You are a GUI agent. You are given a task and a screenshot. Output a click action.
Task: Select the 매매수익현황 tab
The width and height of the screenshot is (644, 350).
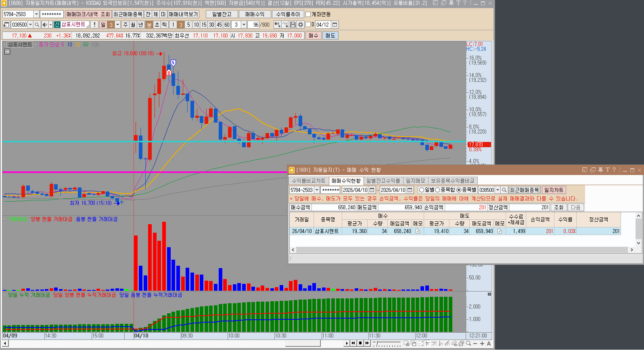coord(346,181)
